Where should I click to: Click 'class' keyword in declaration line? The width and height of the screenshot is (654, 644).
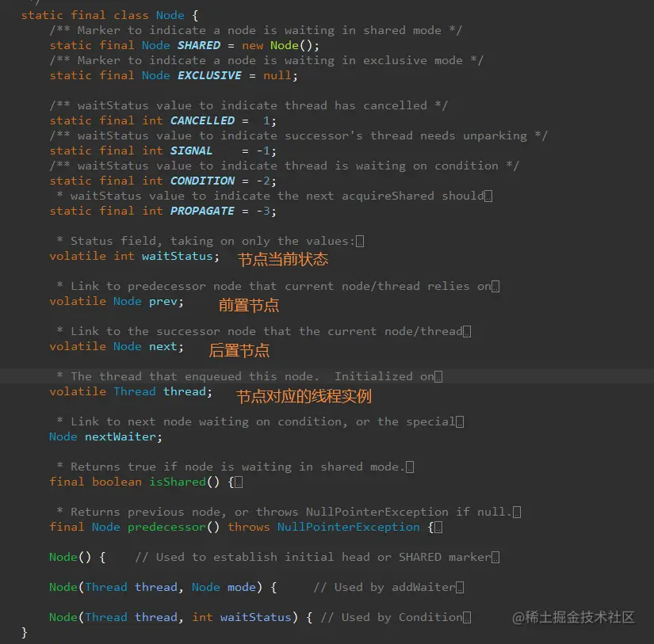click(131, 15)
